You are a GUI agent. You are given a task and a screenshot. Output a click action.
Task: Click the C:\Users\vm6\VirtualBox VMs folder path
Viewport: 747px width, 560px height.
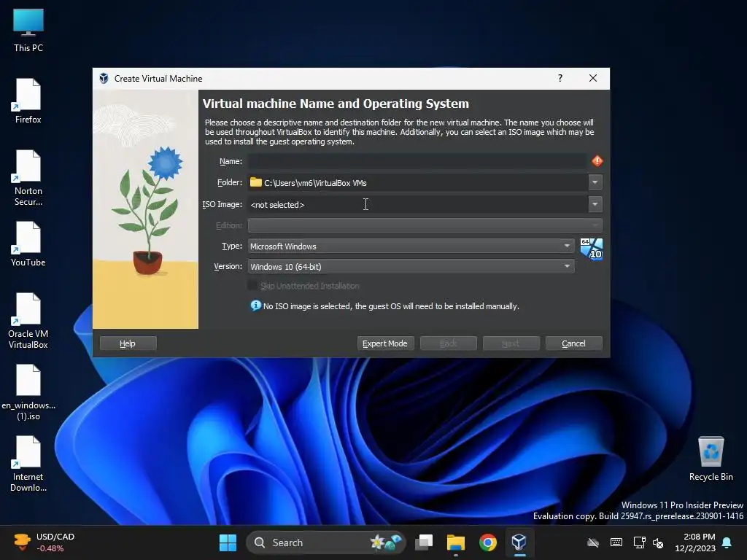(x=315, y=183)
